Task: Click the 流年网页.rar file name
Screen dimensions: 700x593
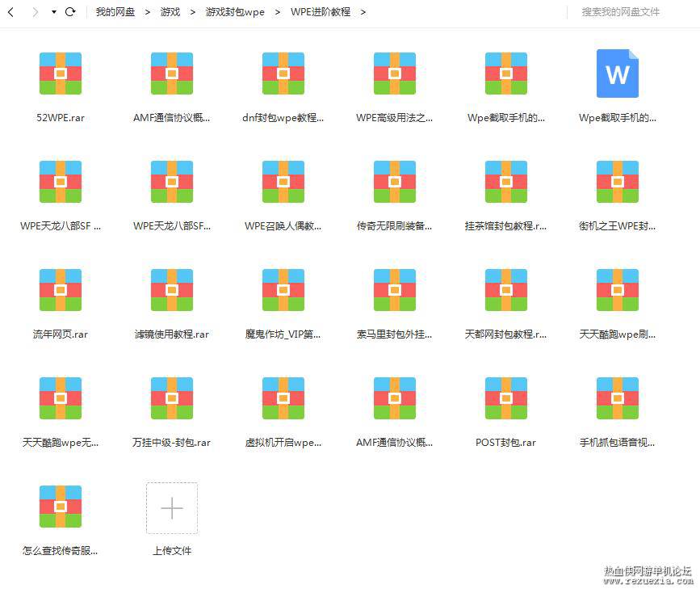Action: pos(61,334)
